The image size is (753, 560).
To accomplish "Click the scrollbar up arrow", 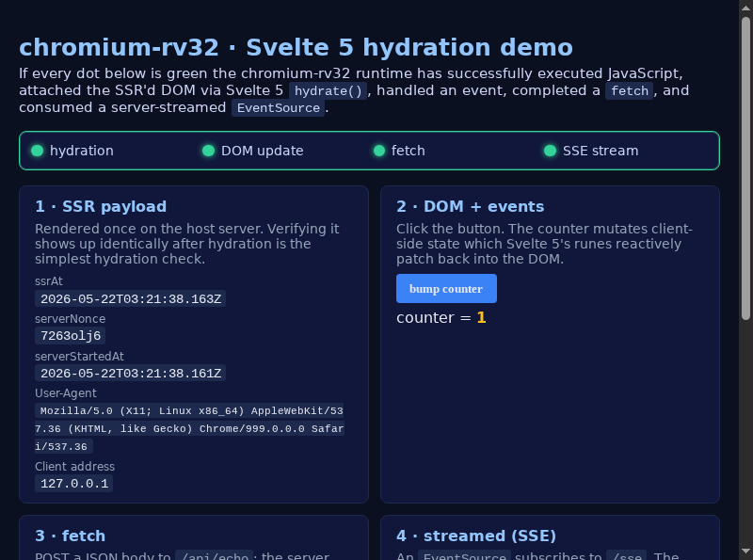I will pos(745,8).
